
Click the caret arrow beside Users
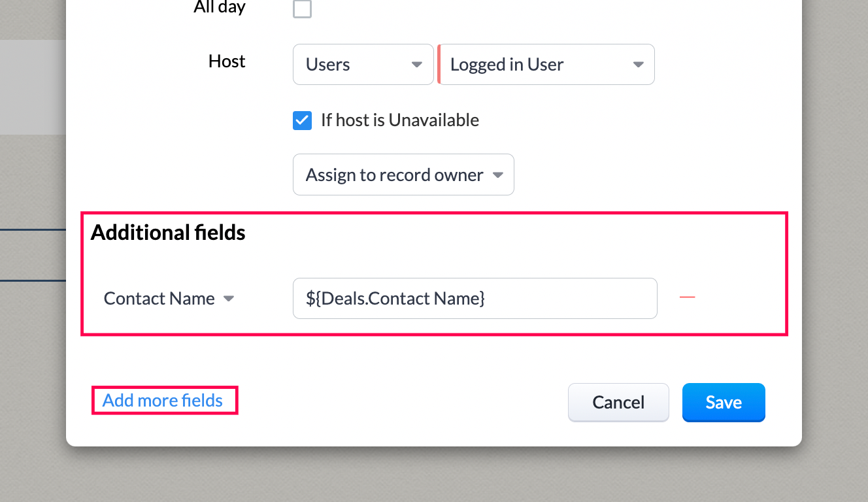coord(416,65)
